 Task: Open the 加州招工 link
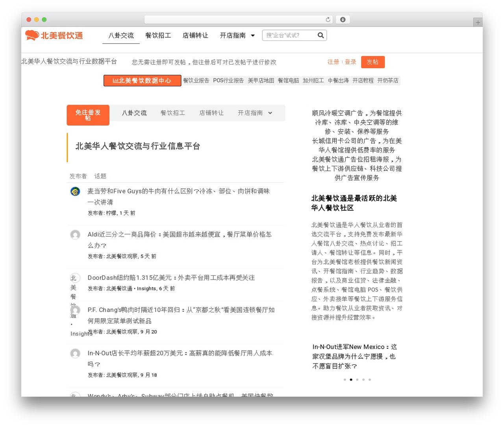point(313,80)
